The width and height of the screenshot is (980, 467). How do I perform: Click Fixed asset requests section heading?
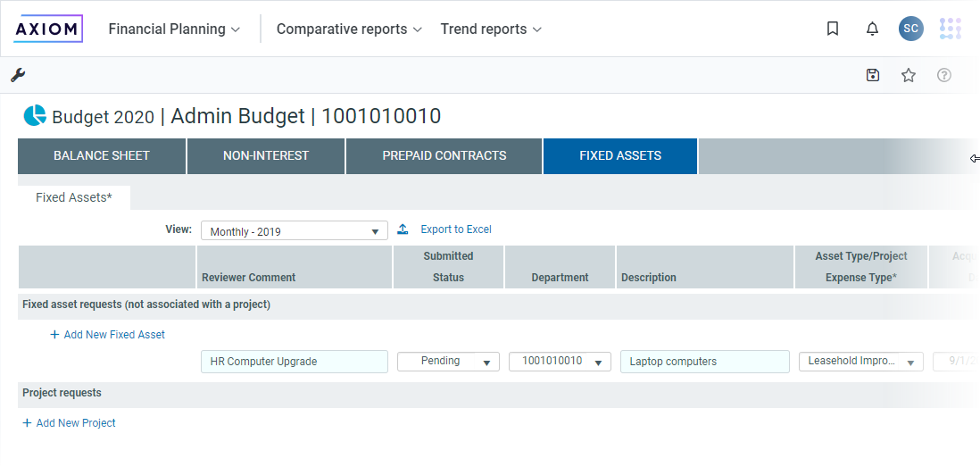coord(146,305)
